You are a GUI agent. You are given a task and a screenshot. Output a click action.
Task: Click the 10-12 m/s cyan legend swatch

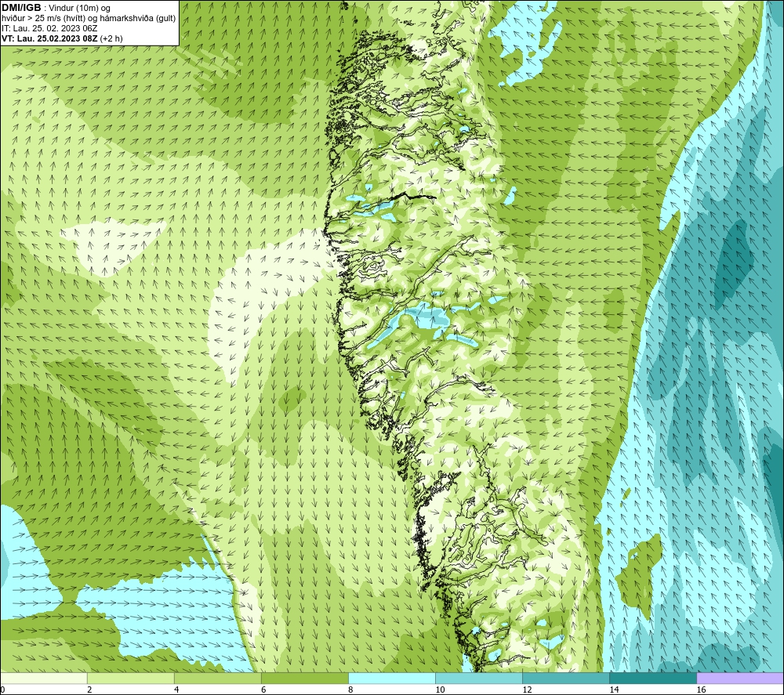coord(478,678)
